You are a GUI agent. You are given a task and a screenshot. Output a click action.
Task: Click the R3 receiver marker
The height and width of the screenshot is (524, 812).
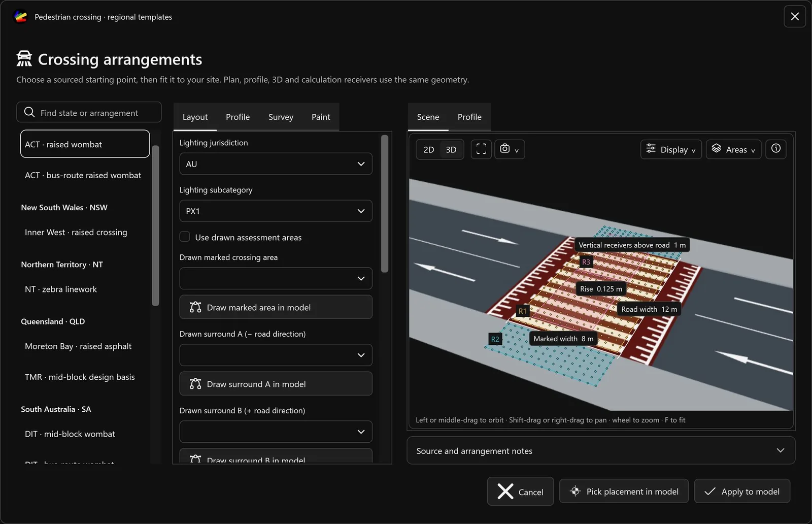click(x=586, y=262)
